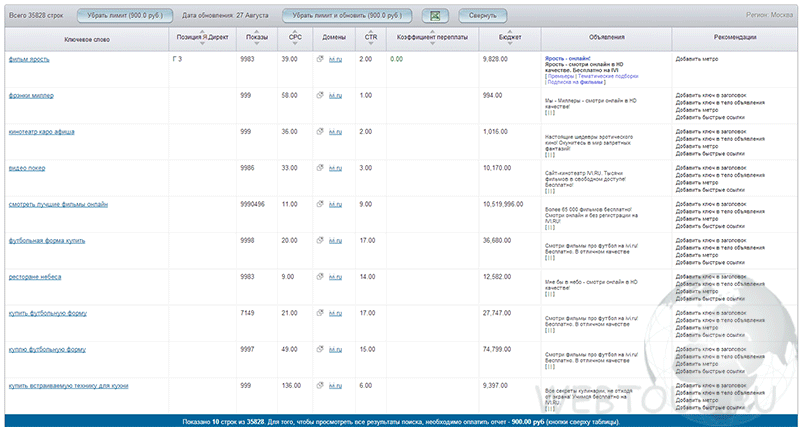
Task: Open external link icon for ресторане небеса row
Action: coord(320,277)
